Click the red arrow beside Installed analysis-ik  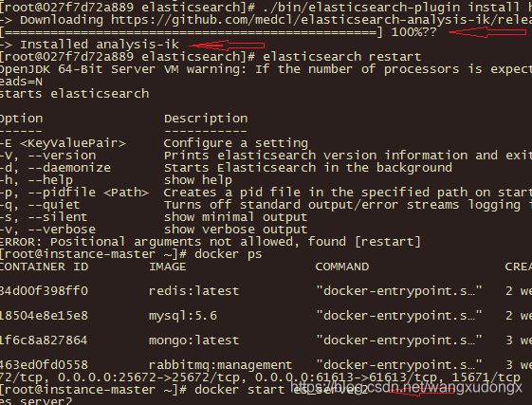(x=227, y=46)
